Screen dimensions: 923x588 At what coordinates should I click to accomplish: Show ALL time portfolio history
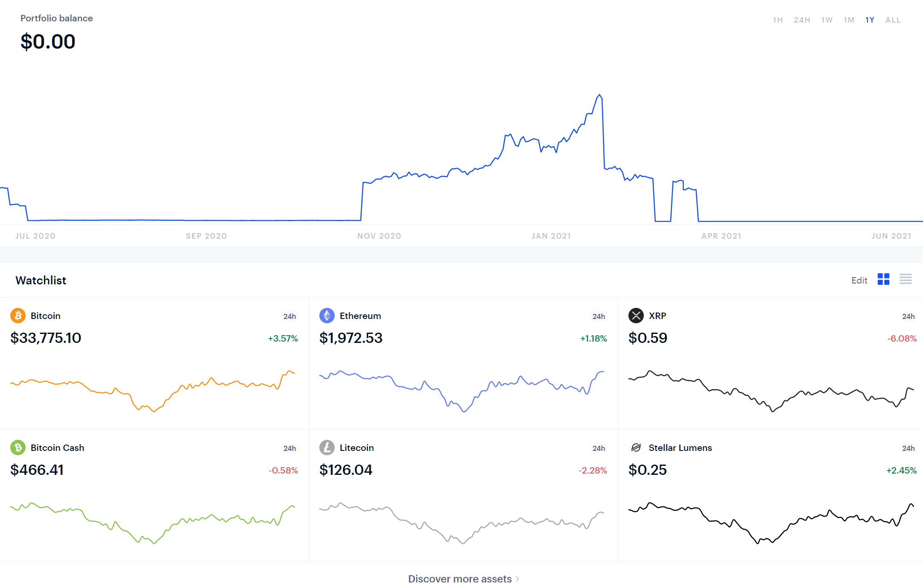(x=893, y=20)
